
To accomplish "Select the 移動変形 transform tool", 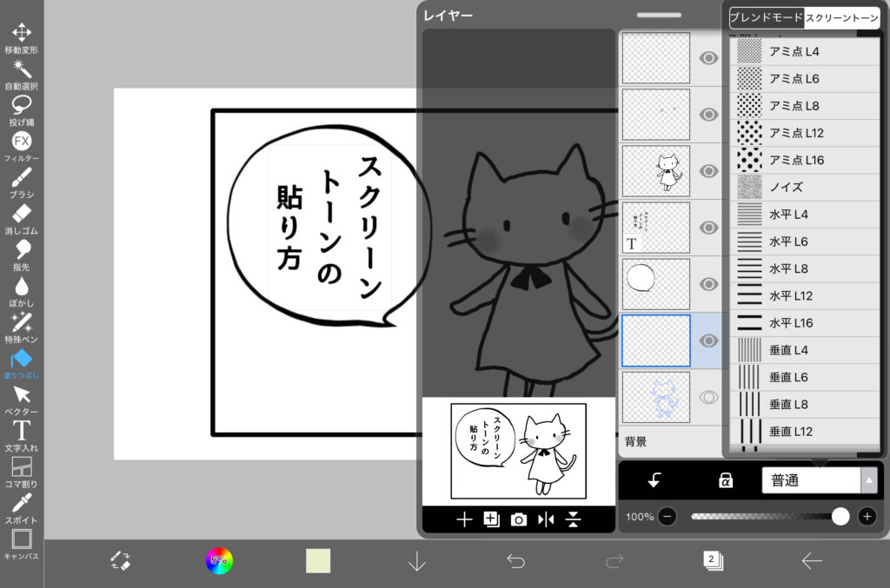I will tap(21, 36).
